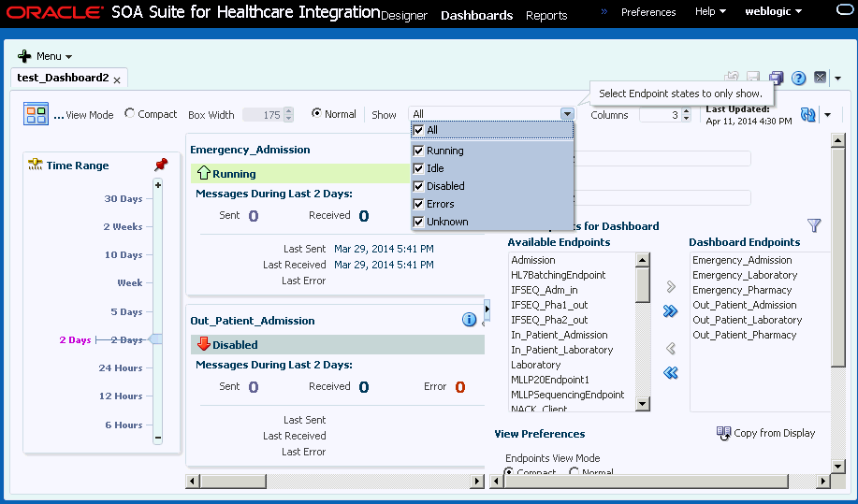Image resolution: width=858 pixels, height=504 pixels.
Task: Click the disabled save disk icon
Action: (753, 78)
